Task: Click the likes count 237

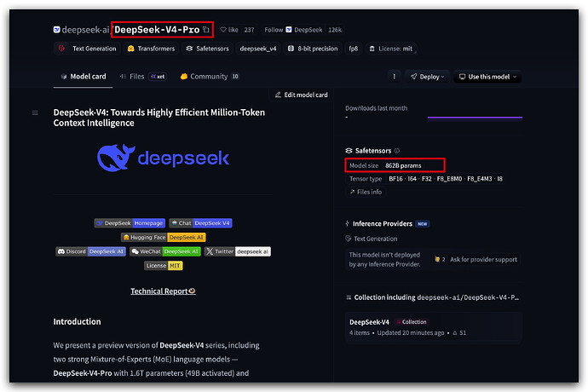Action: [249, 30]
